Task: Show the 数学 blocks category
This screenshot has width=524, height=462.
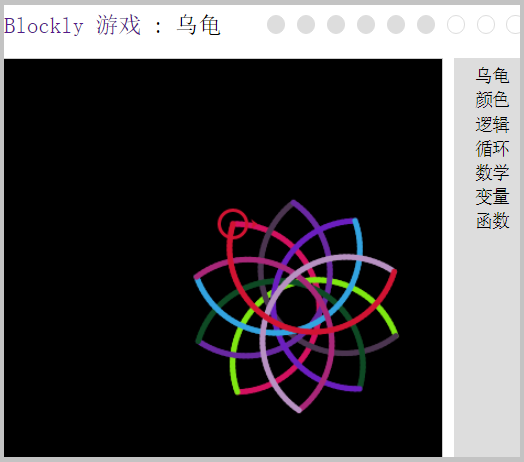Action: [492, 172]
